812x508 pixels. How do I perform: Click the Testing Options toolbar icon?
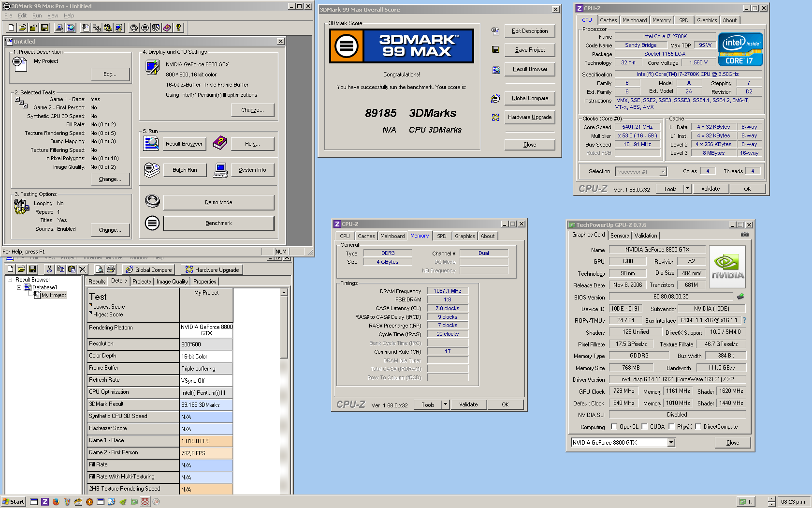tap(108, 28)
